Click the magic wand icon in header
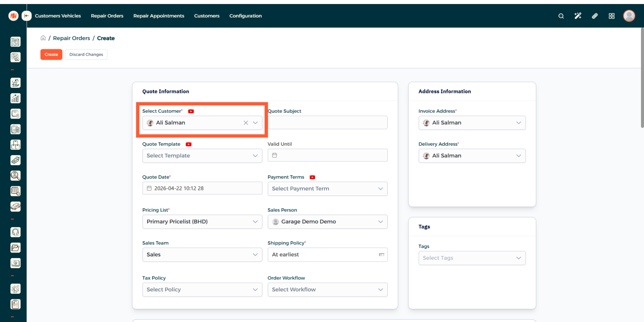The width and height of the screenshot is (644, 322). 578,16
